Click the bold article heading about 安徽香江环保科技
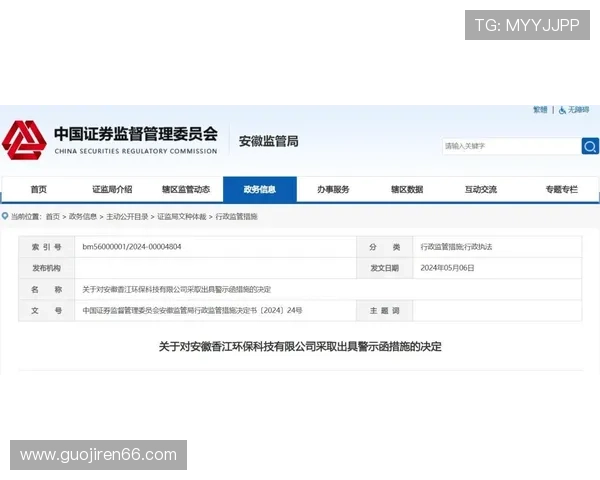Screen dimensions: 600x480 click(300, 347)
